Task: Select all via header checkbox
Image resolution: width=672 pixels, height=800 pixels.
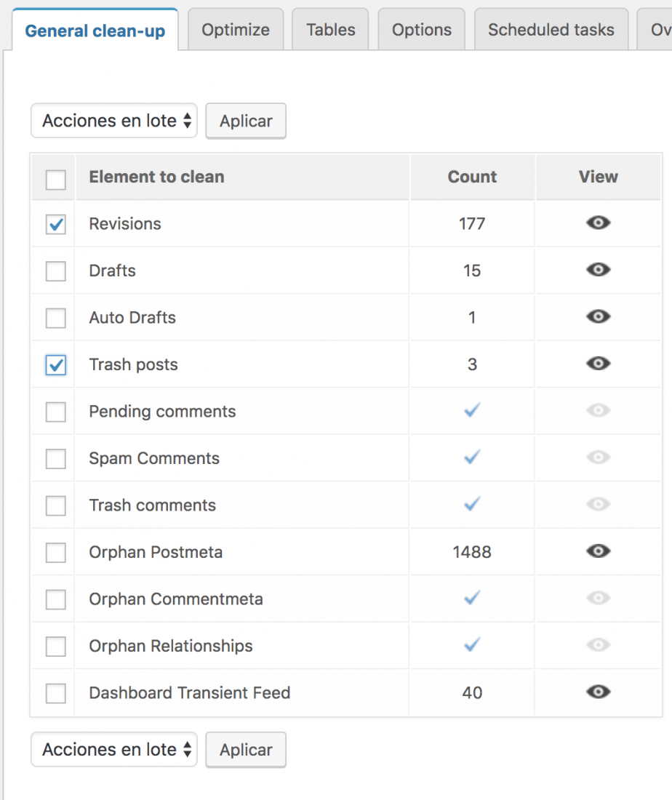Action: coord(55,180)
